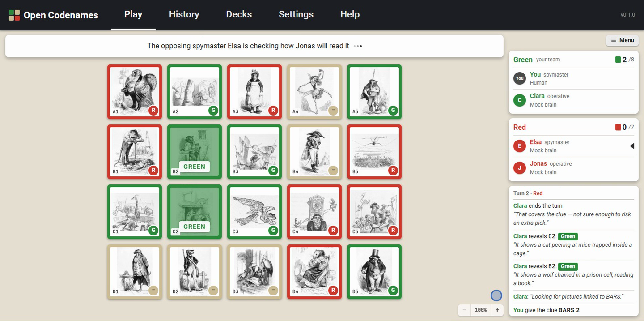Select card B4 bird in coat
This screenshot has height=321, width=644.
[314, 152]
